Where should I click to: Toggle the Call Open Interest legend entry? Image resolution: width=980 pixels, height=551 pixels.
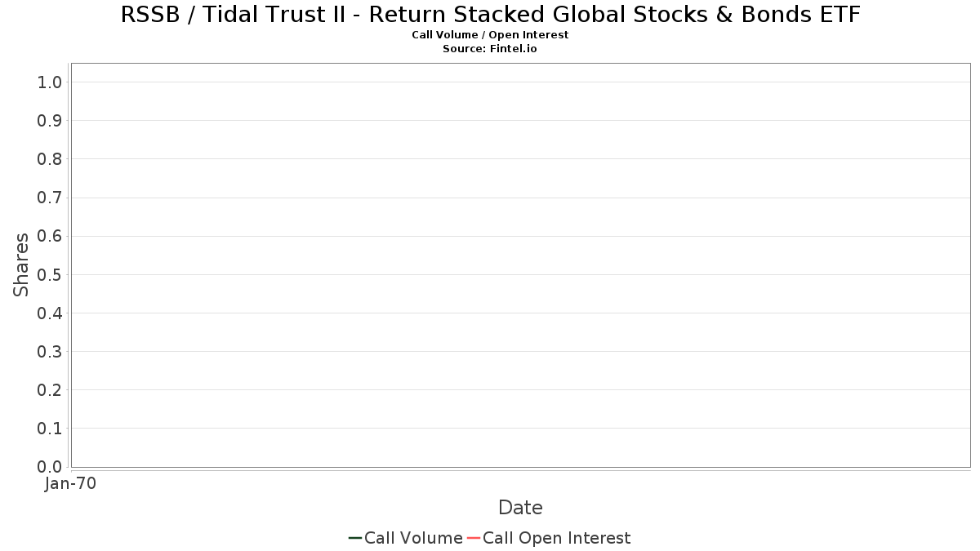[x=548, y=538]
